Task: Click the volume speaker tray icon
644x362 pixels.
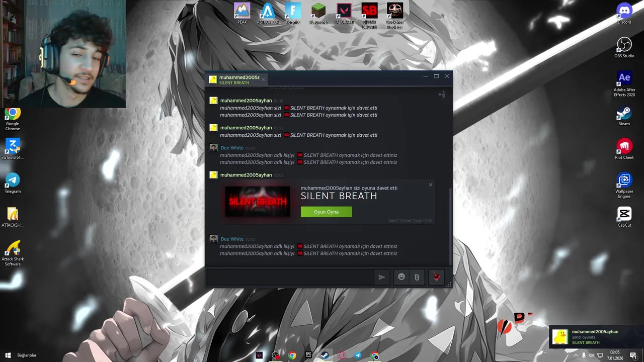Action: pos(592,355)
